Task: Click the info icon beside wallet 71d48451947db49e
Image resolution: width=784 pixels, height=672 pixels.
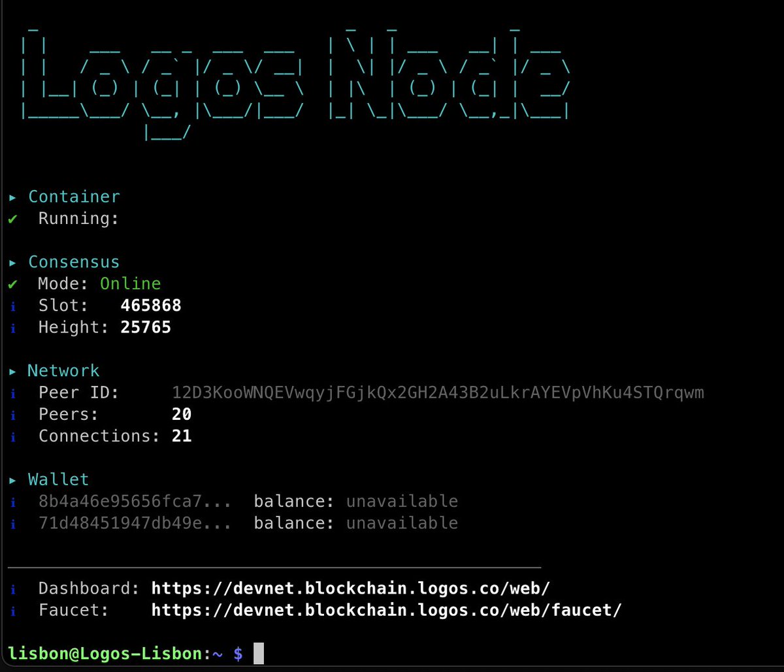Action: point(13,523)
